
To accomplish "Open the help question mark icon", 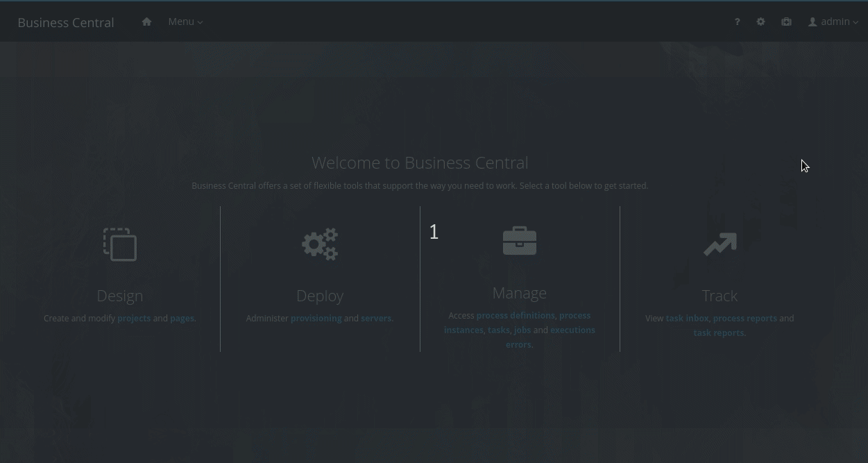I will [737, 22].
